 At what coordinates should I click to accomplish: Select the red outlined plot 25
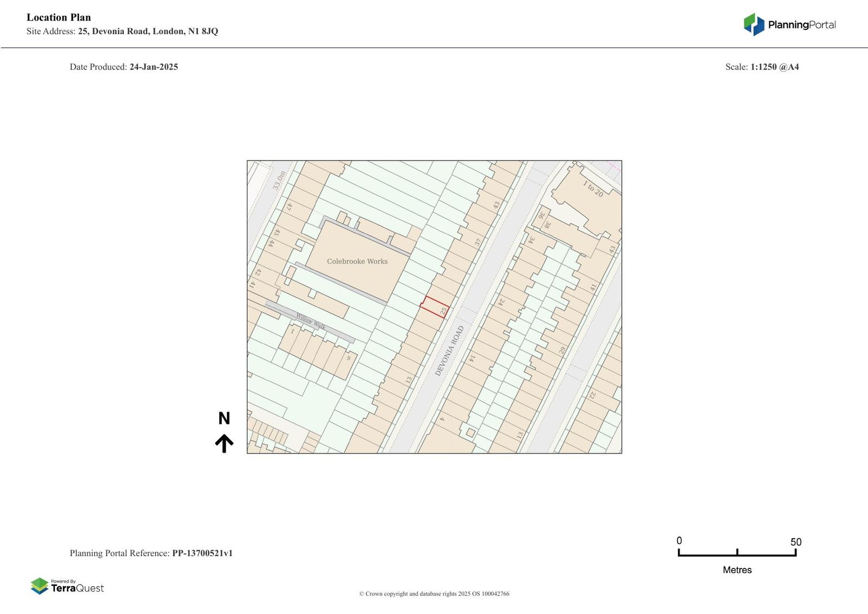[x=434, y=306]
